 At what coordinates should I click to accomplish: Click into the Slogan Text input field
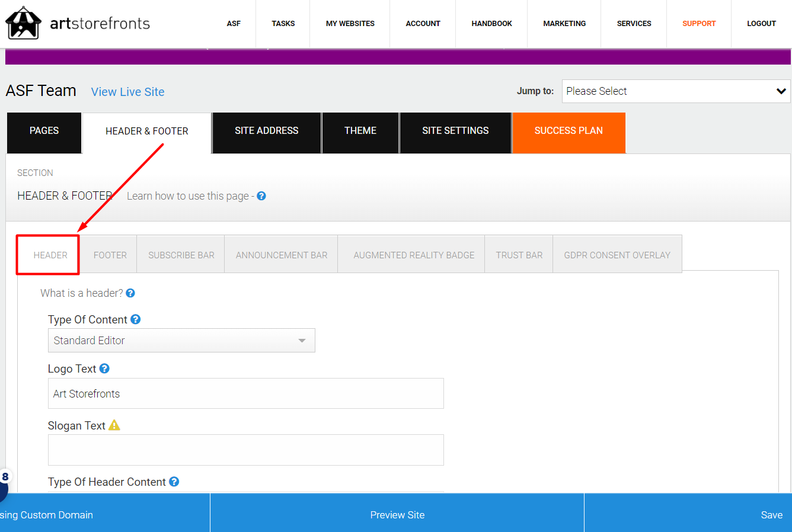(x=246, y=450)
